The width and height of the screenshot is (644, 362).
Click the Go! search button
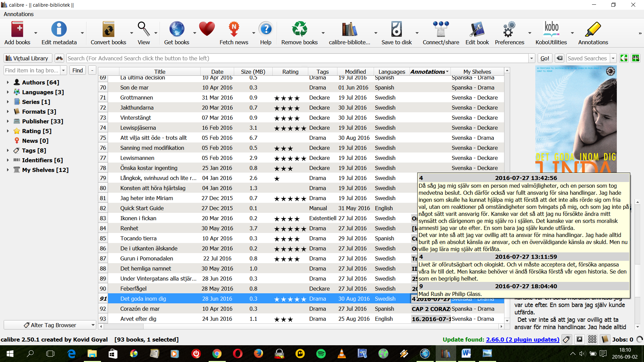coord(545,58)
